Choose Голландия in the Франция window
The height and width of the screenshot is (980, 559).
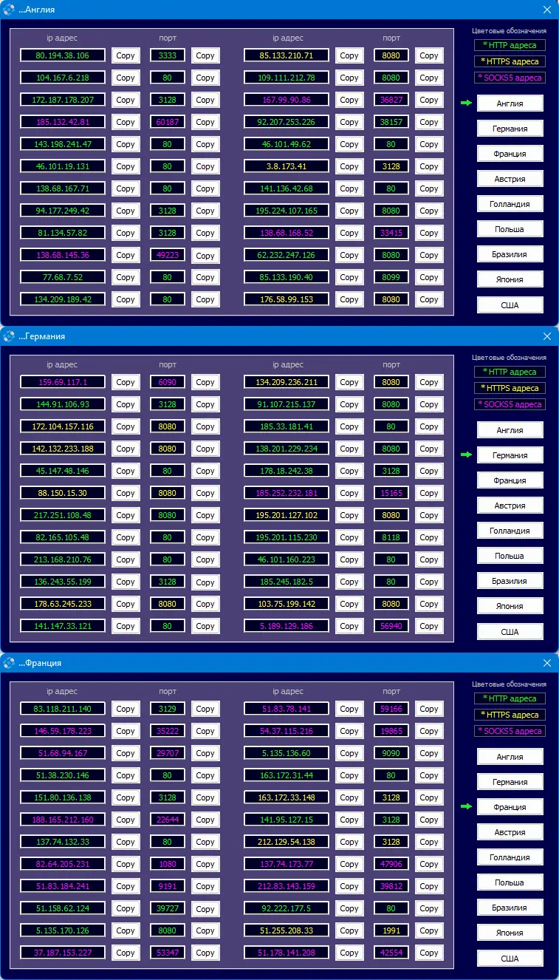pos(510,857)
